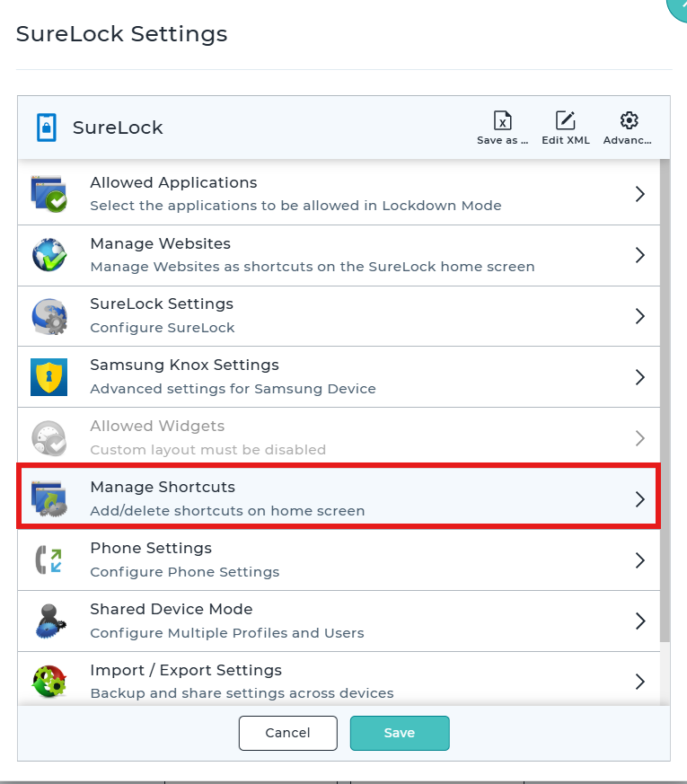Click the Save button
687x784 pixels.
[x=400, y=733]
